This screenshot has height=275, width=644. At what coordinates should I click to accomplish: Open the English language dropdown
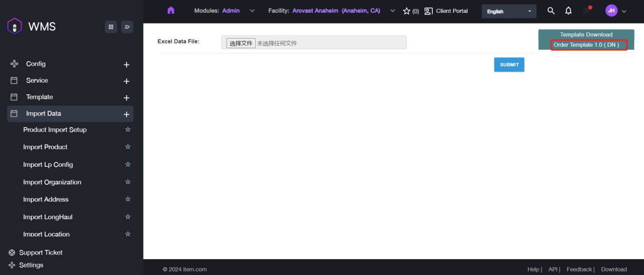point(509,11)
